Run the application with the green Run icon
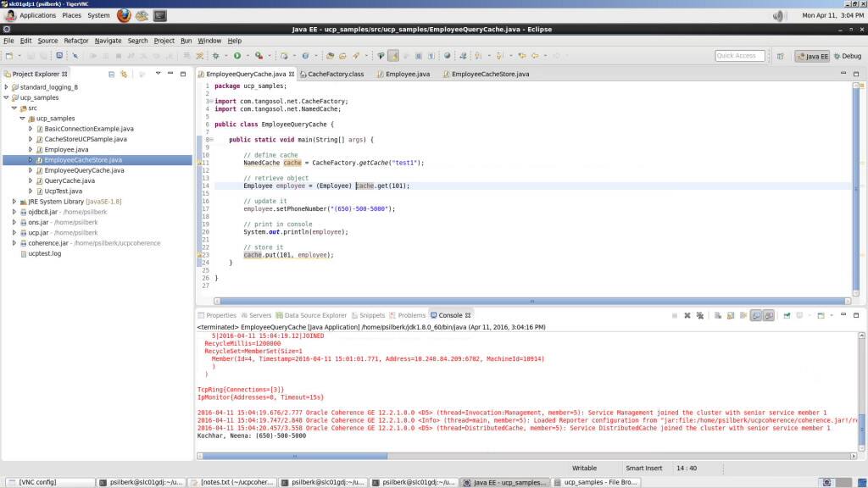This screenshot has width=868, height=488. point(237,56)
